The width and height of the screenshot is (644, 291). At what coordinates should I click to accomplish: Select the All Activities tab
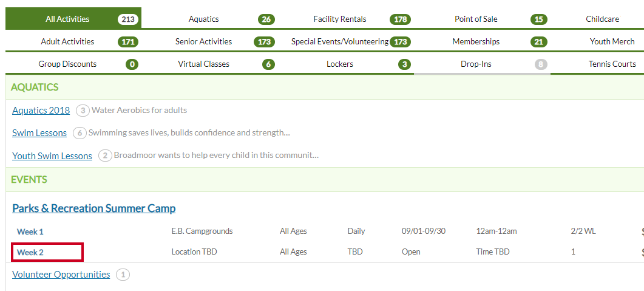coord(73,19)
